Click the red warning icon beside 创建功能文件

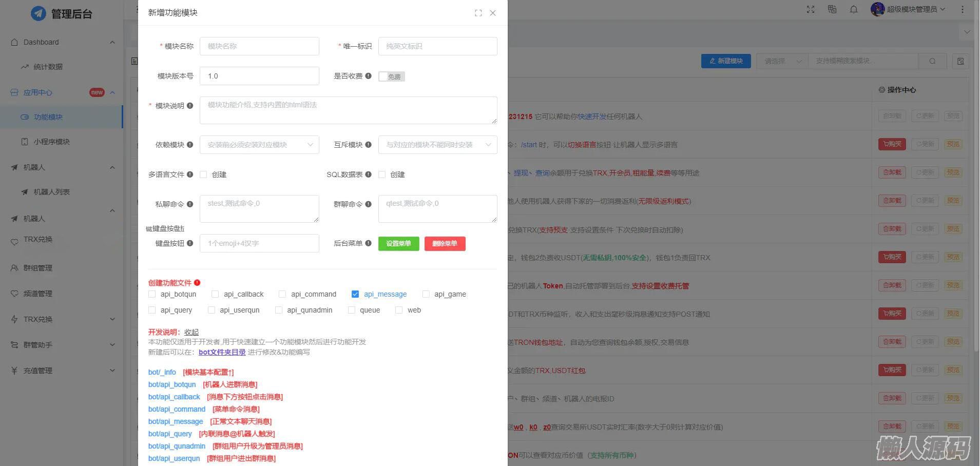(x=197, y=283)
